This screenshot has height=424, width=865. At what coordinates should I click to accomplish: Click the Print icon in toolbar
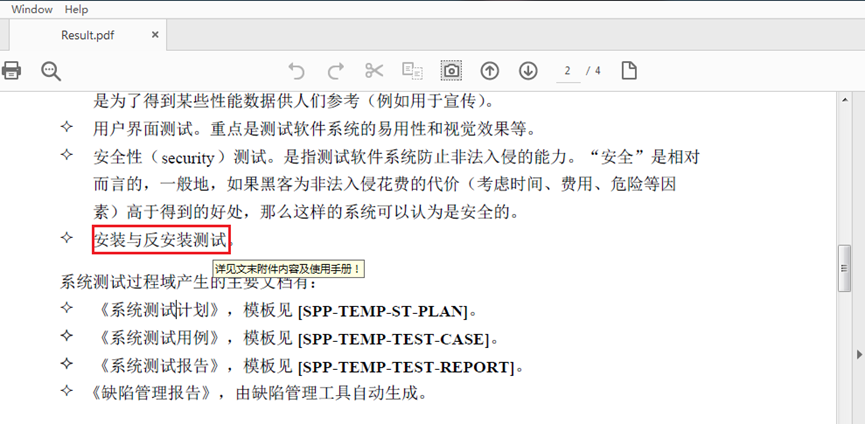[11, 71]
